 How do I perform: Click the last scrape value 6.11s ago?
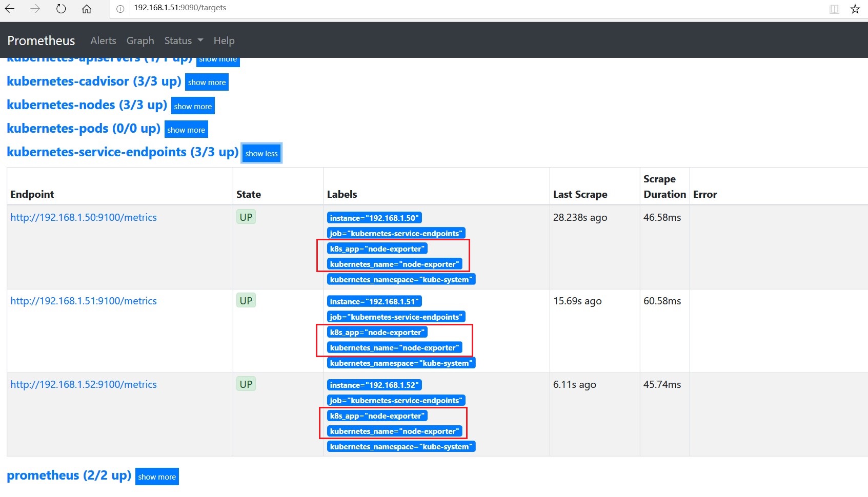point(574,384)
